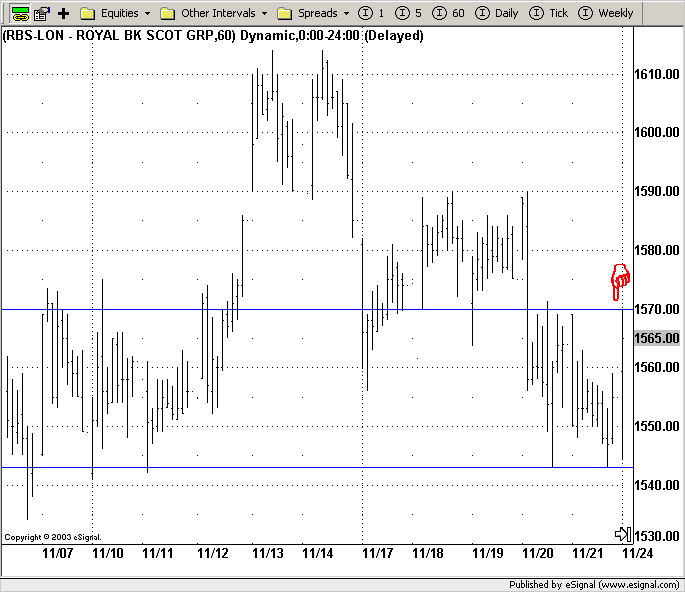Click the 1540.00 price axis label
Screen dimensions: 685x592
pos(657,485)
